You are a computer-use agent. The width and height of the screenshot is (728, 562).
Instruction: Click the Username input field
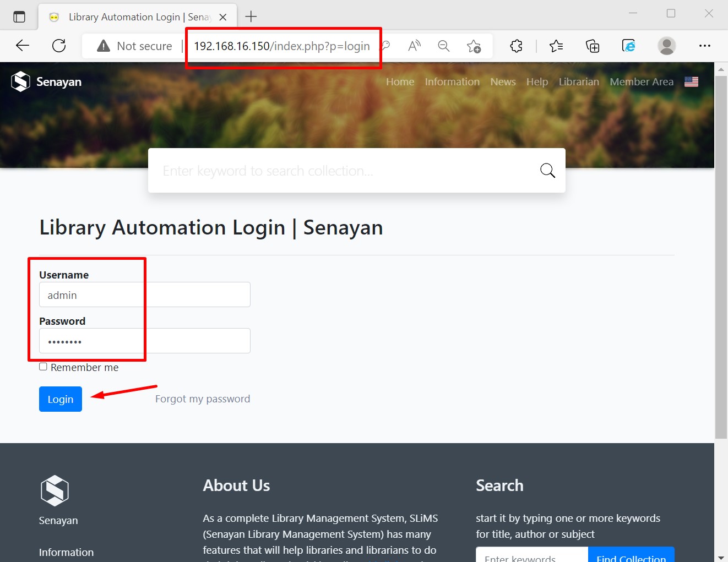[144, 294]
